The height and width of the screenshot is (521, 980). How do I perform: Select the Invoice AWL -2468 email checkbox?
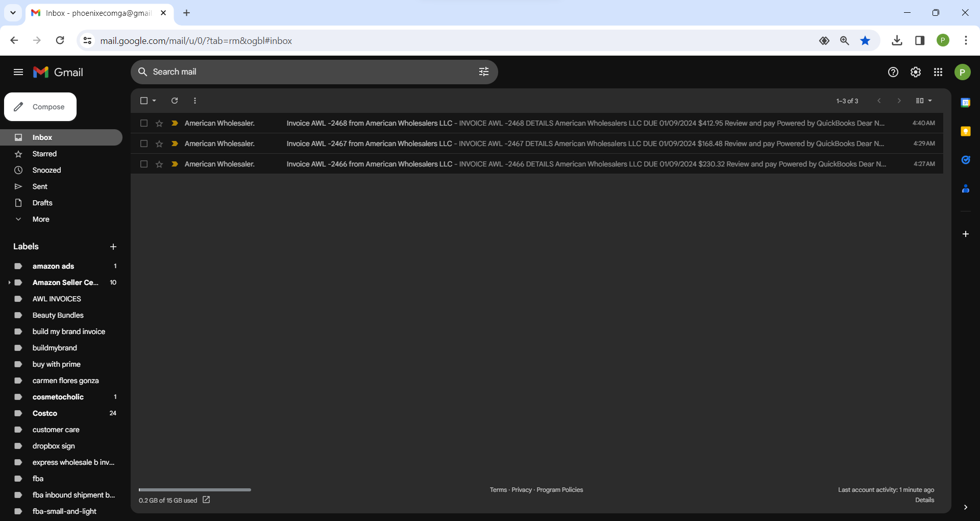coord(144,123)
